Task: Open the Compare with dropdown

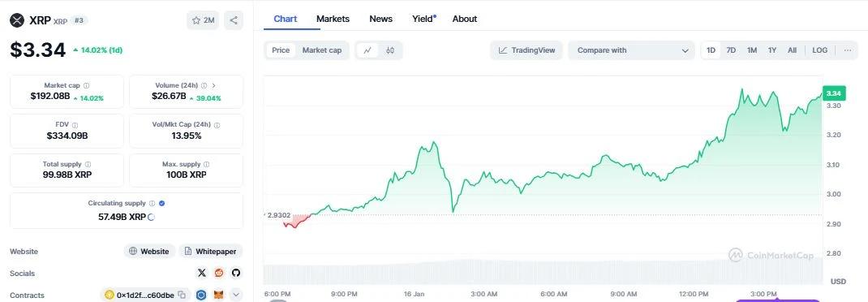Action: coord(631,50)
